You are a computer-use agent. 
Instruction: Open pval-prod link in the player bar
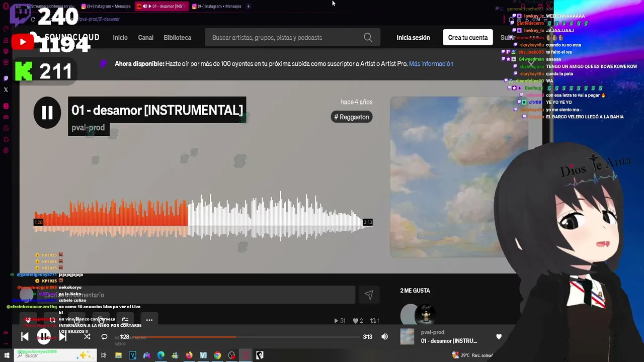[x=433, y=332]
